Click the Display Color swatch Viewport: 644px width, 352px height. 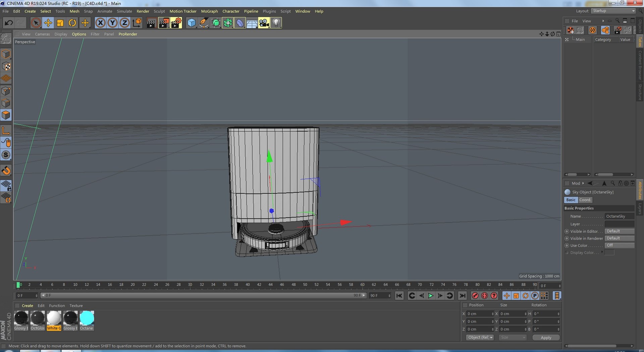[x=609, y=253]
